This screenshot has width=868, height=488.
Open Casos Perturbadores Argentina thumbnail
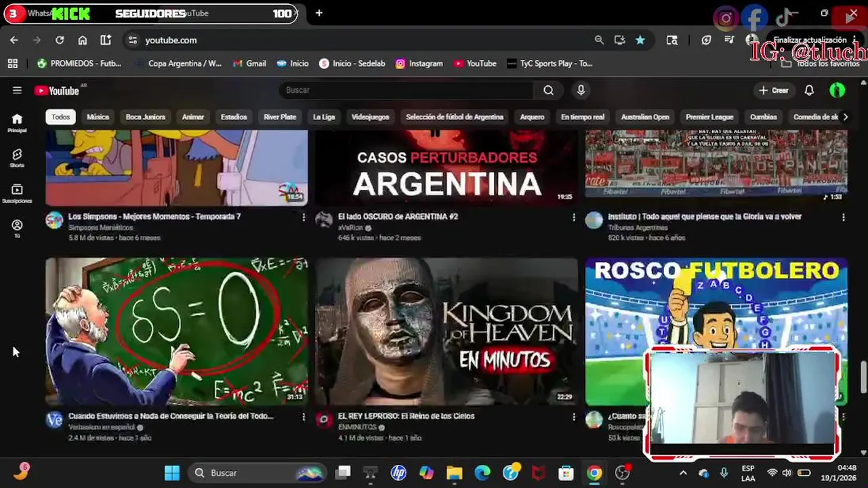[447, 167]
